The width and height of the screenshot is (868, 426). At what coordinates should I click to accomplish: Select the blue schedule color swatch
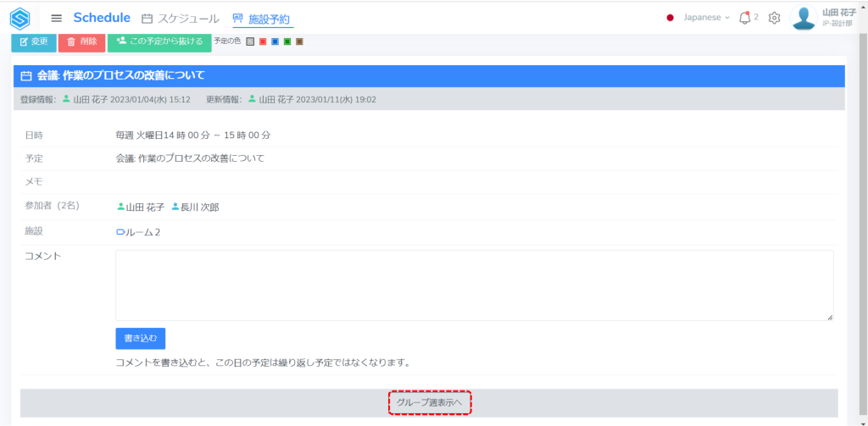275,41
